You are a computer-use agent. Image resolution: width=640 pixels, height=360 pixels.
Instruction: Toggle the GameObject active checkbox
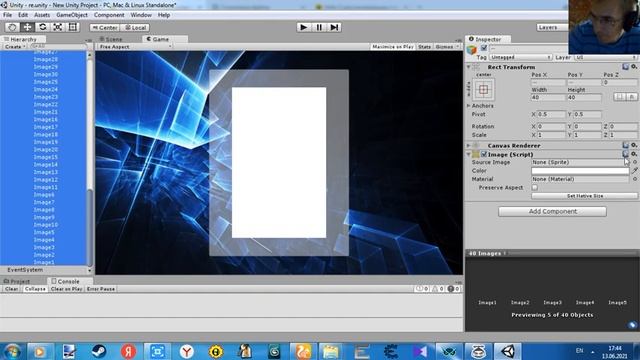coord(484,48)
